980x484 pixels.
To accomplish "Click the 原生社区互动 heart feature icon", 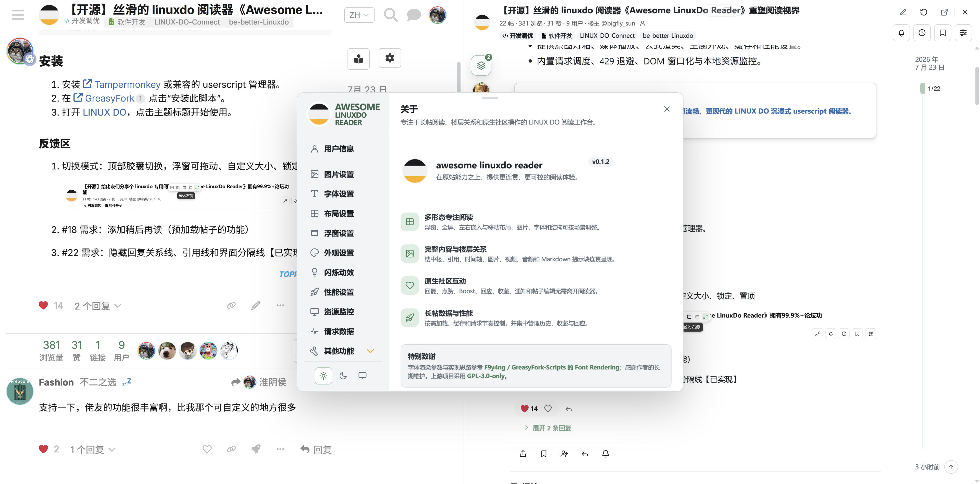I will click(410, 286).
